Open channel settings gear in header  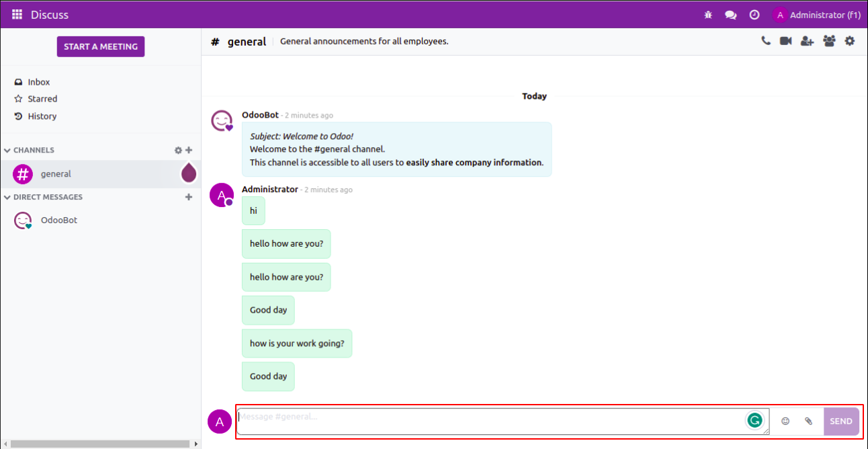point(850,41)
